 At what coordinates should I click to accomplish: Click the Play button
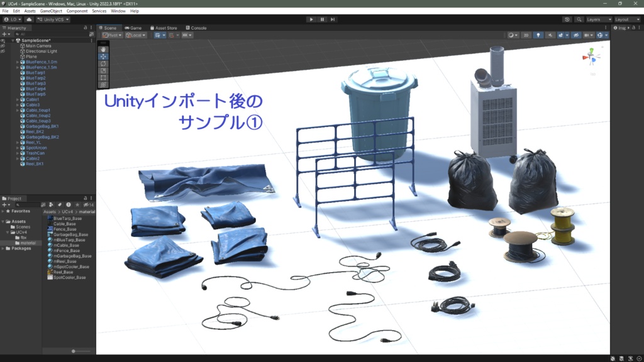point(311,19)
